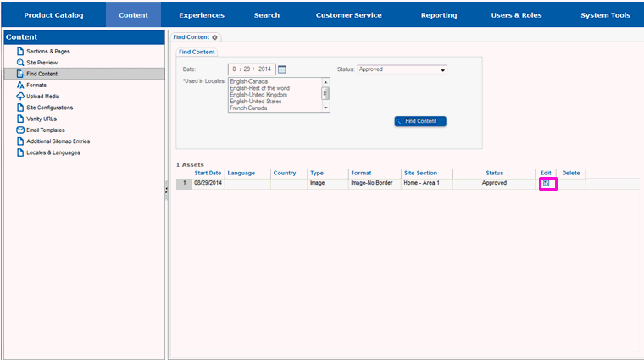Viewport: 644px width, 360px height.
Task: Click the 08/29/2014 start date cell
Action: (x=208, y=183)
